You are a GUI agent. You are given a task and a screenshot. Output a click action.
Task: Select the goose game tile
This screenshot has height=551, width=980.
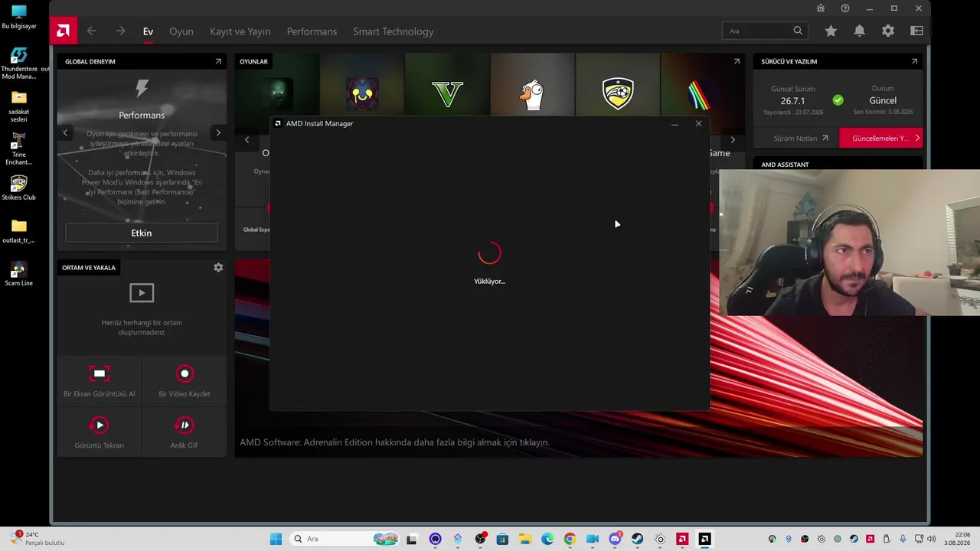pos(533,94)
